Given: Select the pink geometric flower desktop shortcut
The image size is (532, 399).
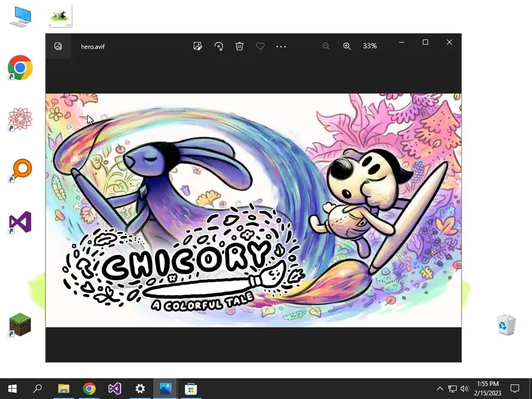Looking at the screenshot, I should [20, 119].
